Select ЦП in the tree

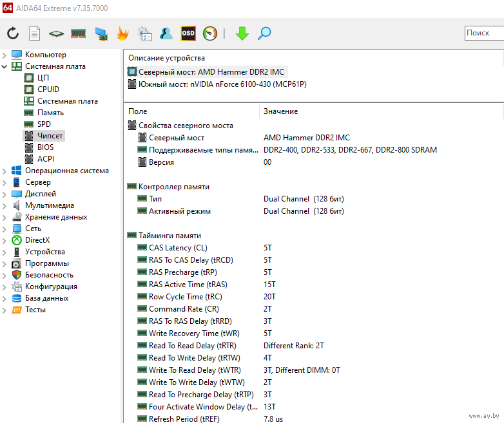click(x=43, y=78)
